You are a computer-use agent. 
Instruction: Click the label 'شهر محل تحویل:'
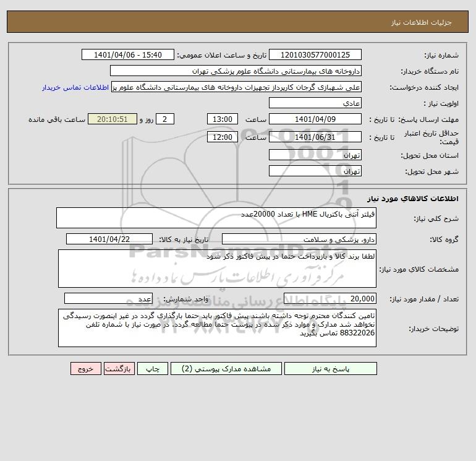coord(431,171)
